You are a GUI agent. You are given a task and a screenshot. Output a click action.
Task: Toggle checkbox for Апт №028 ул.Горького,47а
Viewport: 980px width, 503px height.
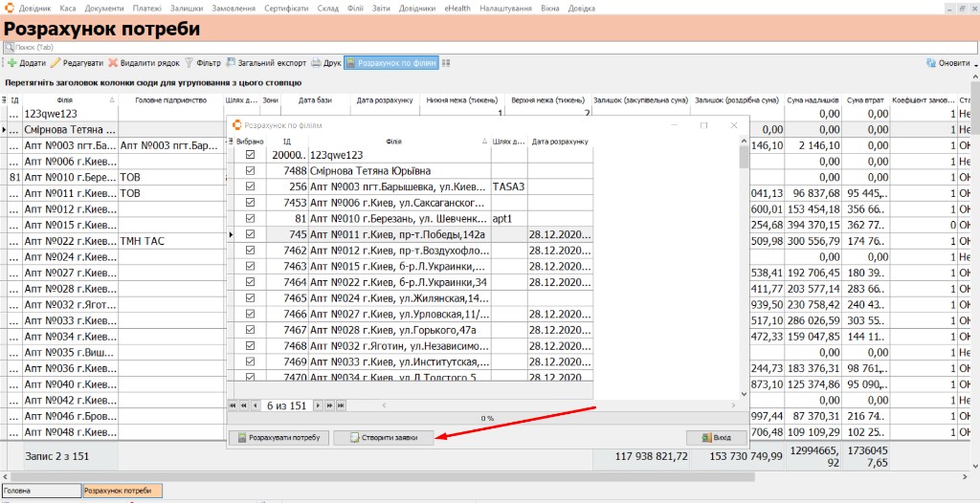click(x=251, y=329)
